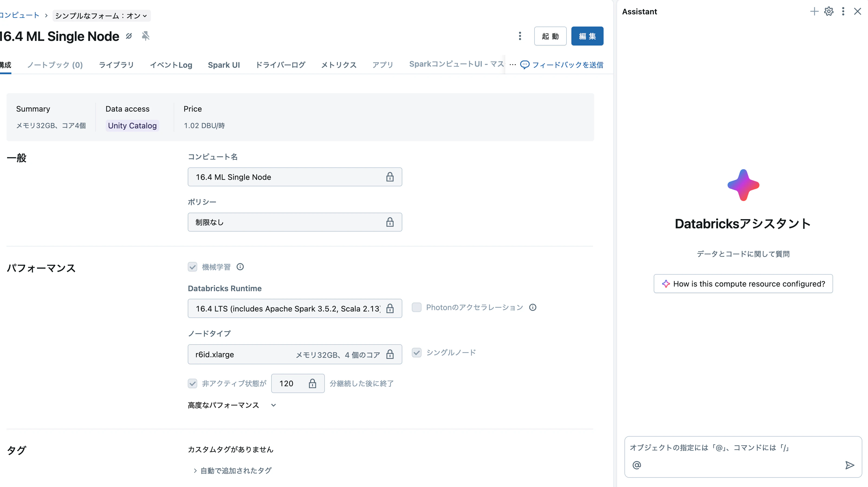Go to コンピュート breadcrumb link
This screenshot has width=868, height=487.
(x=20, y=15)
